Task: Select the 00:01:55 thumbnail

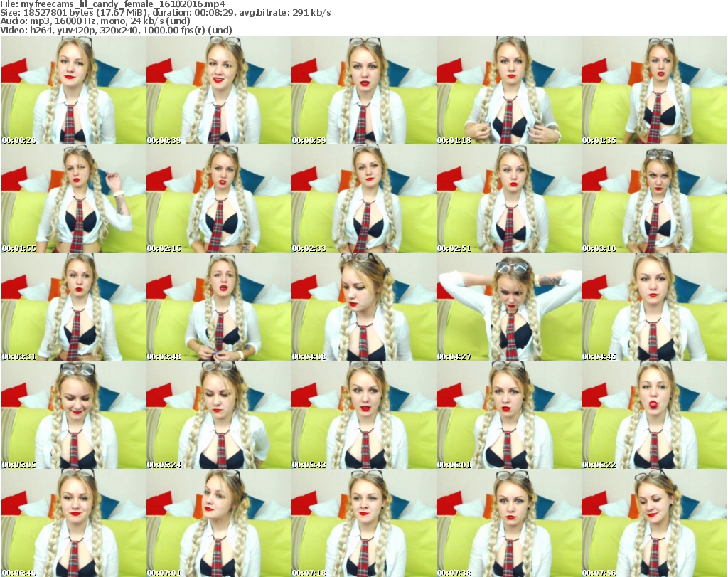Action: 73,199
